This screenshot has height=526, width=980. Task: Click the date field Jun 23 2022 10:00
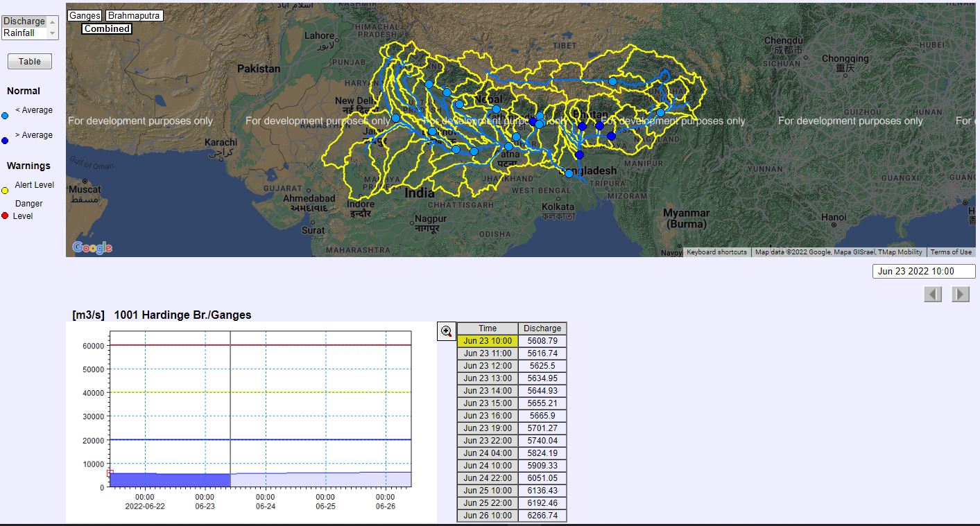click(x=924, y=271)
